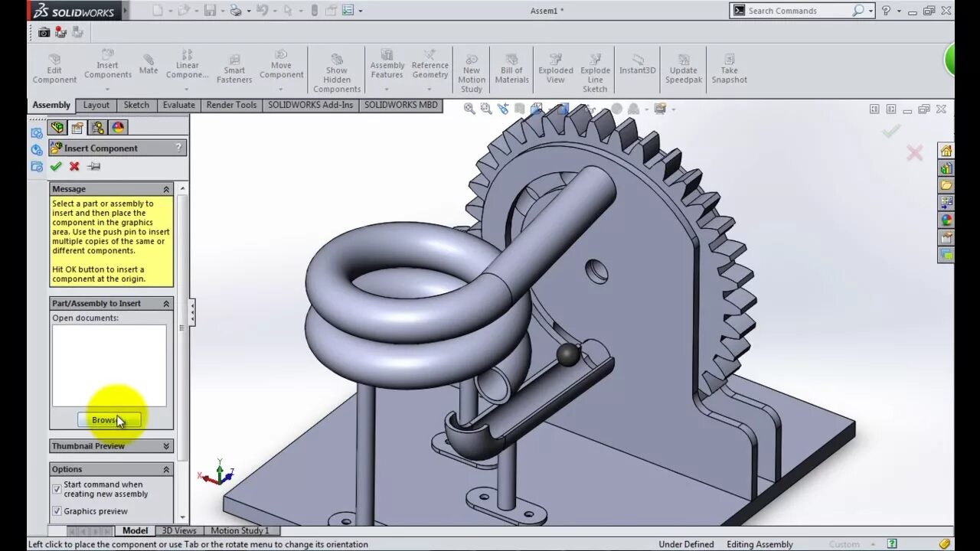Take a Snapshot of the assembly

tap(729, 69)
